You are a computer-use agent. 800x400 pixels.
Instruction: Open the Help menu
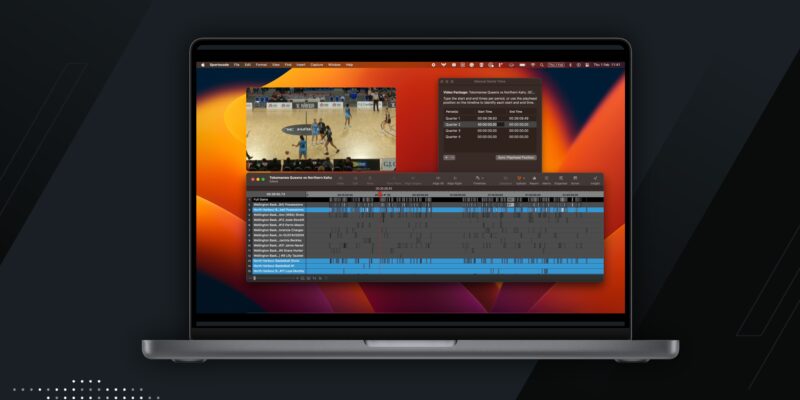coord(349,65)
